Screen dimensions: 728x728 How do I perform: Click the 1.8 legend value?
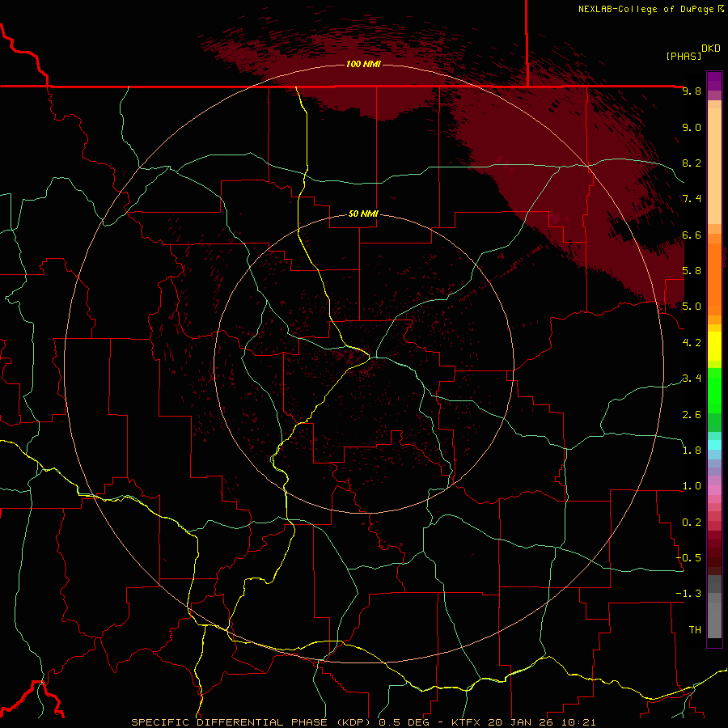692,451
